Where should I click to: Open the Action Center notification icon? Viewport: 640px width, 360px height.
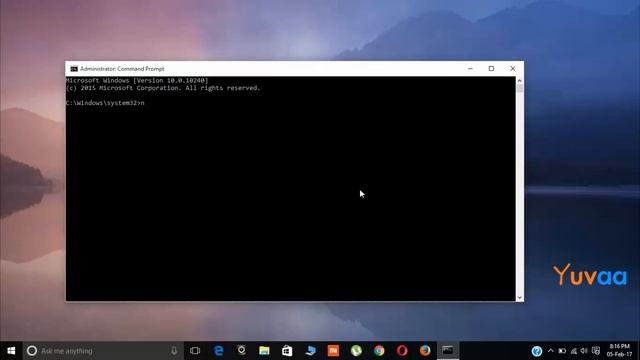tap(596, 351)
